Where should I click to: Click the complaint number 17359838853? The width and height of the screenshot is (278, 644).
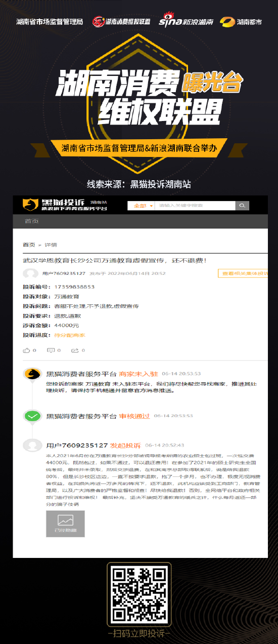(x=74, y=287)
